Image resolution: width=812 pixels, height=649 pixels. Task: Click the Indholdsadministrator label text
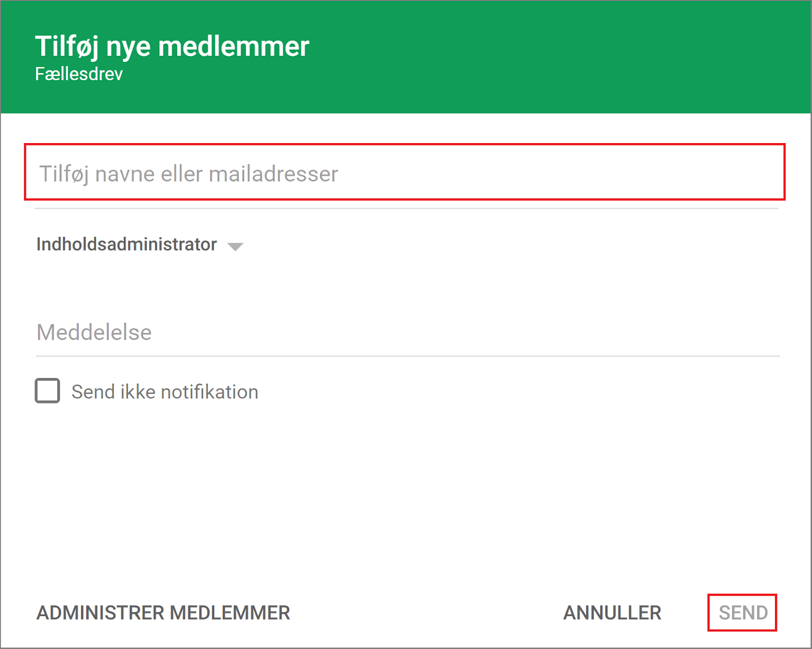coord(126,245)
